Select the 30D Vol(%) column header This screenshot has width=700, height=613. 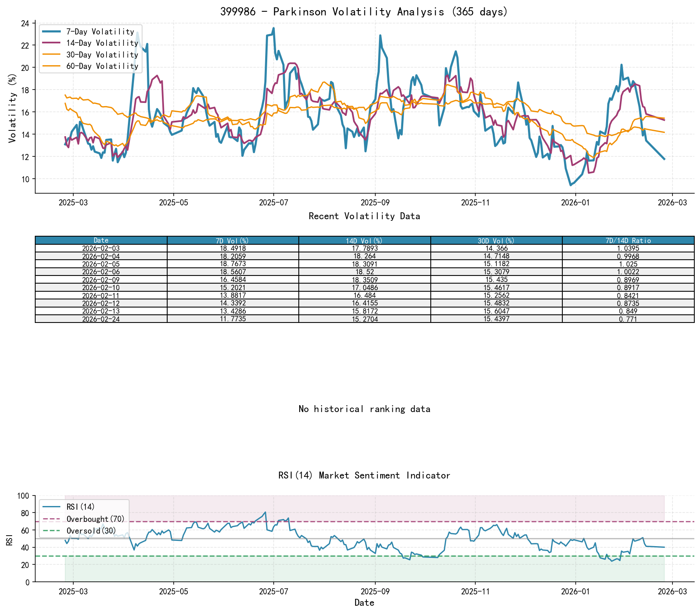click(496, 240)
